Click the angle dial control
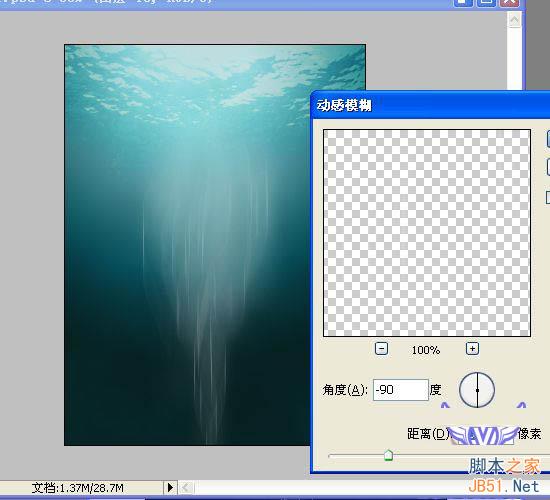The height and width of the screenshot is (500, 550). coord(477,390)
